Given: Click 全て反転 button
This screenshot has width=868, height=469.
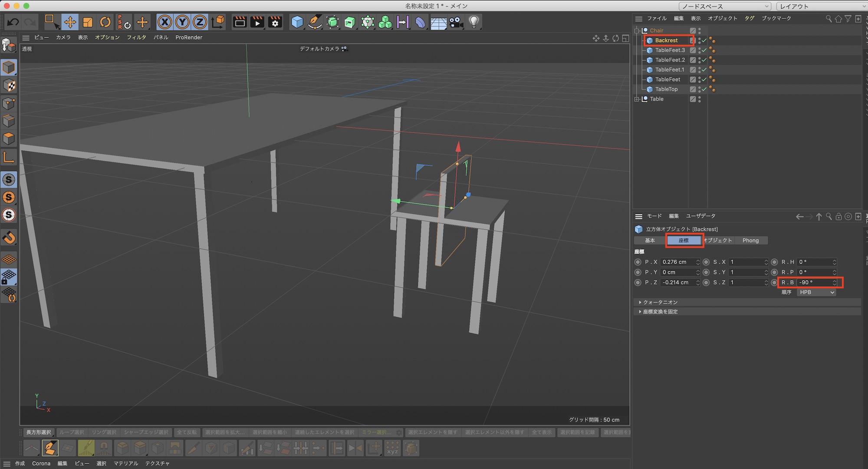Looking at the screenshot, I should click(187, 432).
